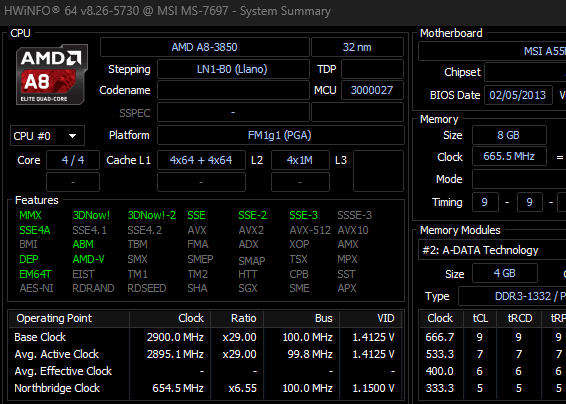Click the 4x1M L2 cache value
Screen dimensions: 566x404
click(x=300, y=160)
